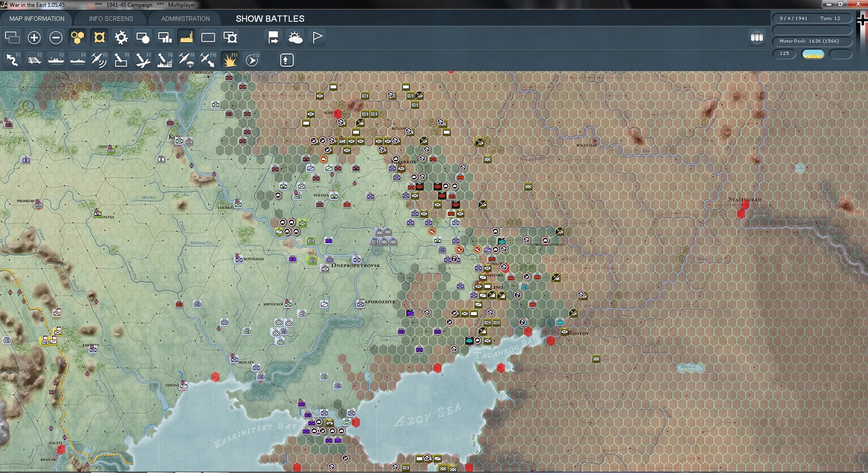
Task: Click the windows-with-ring icon in toolbar
Action: 230,37
